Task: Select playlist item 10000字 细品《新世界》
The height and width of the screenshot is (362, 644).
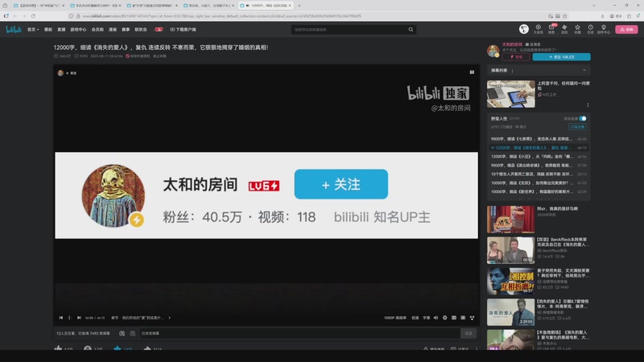Action: pos(539,191)
